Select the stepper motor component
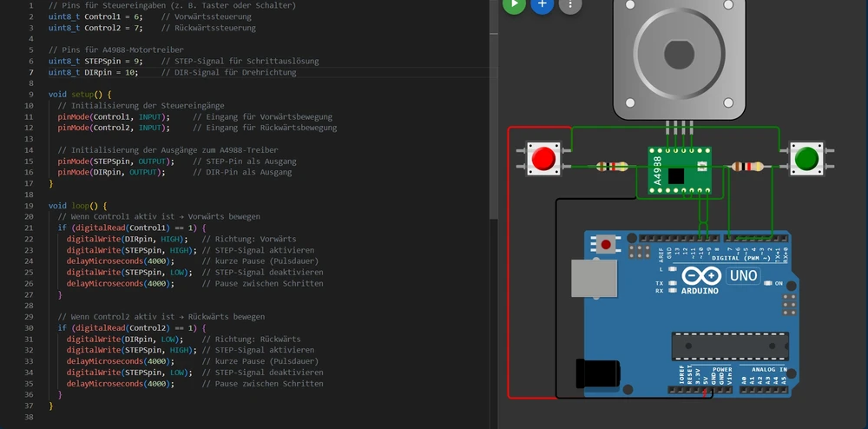The image size is (868, 429). point(679,56)
